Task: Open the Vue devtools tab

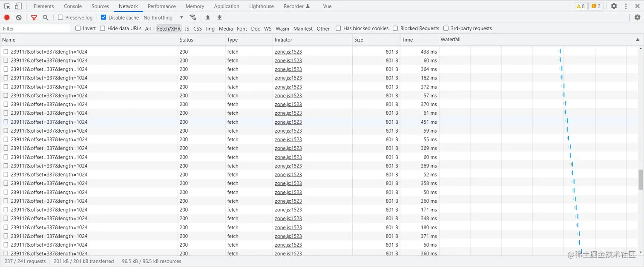Action: coord(327,6)
